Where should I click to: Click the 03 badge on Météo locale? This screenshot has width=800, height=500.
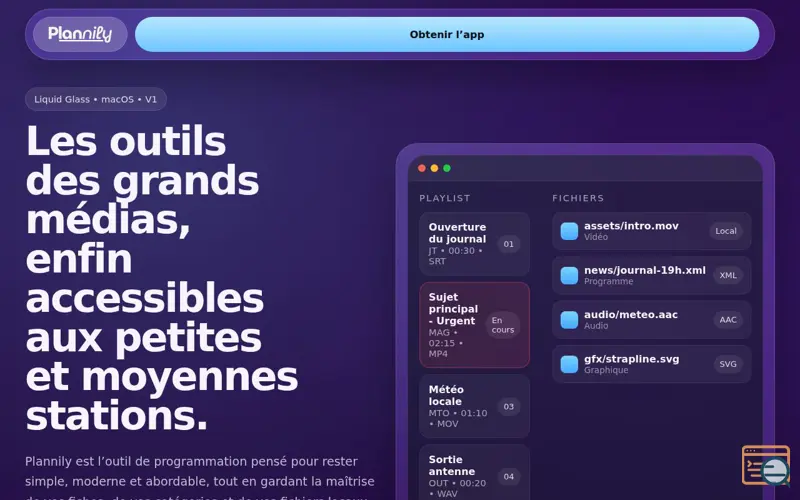pyautogui.click(x=509, y=407)
